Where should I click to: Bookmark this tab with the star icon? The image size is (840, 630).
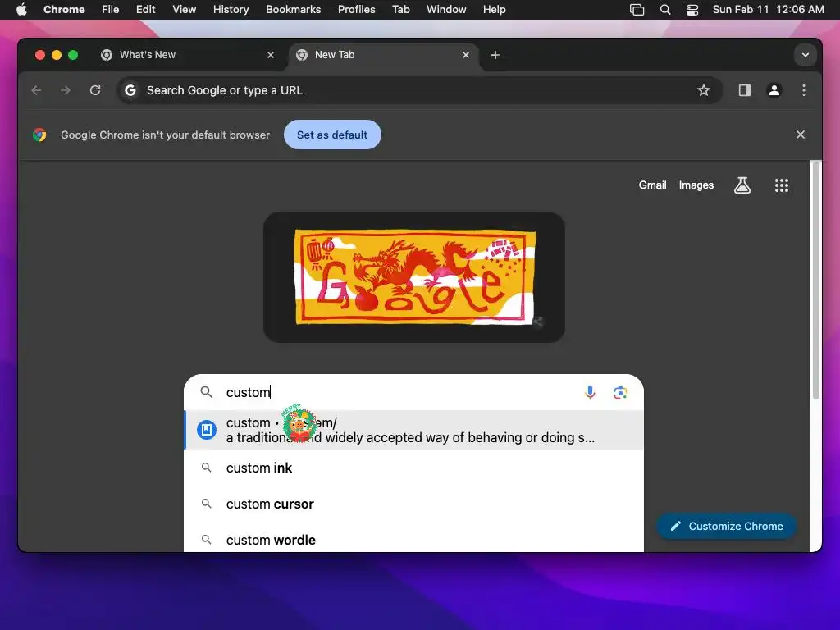coord(703,90)
